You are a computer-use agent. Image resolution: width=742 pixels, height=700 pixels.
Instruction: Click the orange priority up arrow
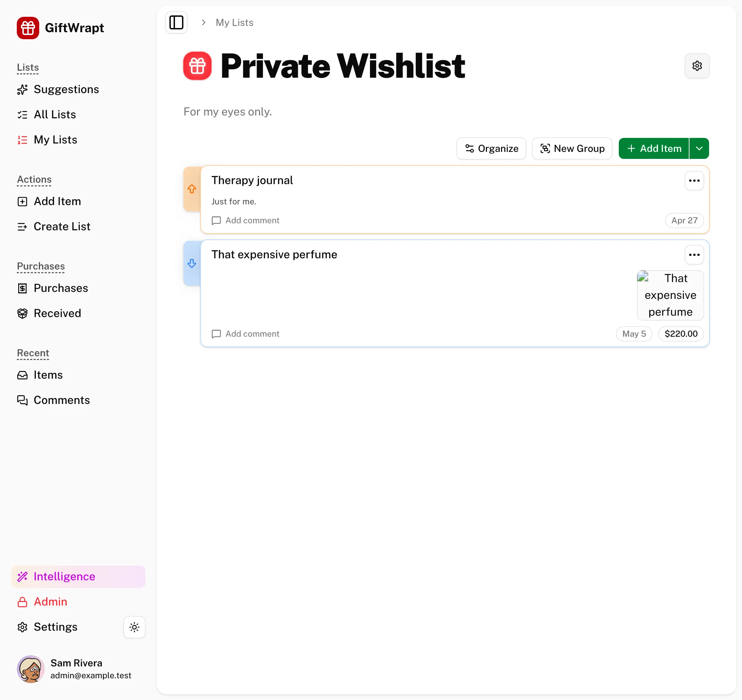[192, 189]
